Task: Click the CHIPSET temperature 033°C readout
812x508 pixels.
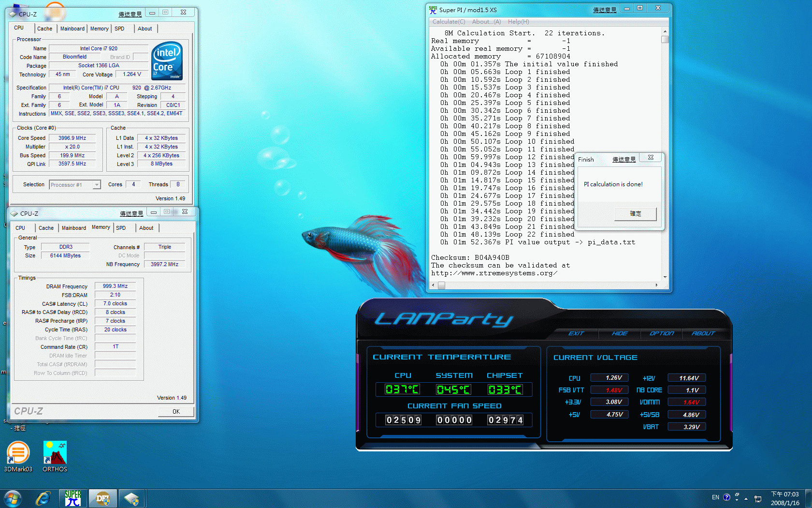Action: (x=505, y=389)
